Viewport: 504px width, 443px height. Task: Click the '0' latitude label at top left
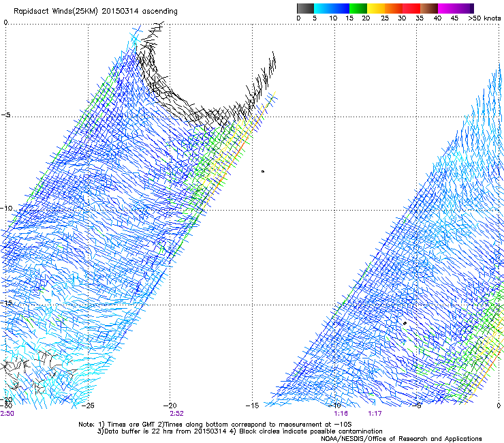(5, 22)
